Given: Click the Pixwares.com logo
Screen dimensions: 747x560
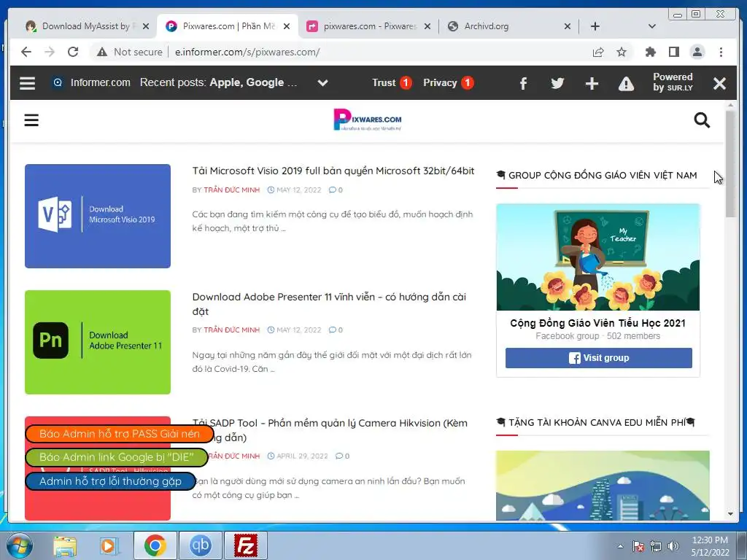Looking at the screenshot, I should point(368,120).
